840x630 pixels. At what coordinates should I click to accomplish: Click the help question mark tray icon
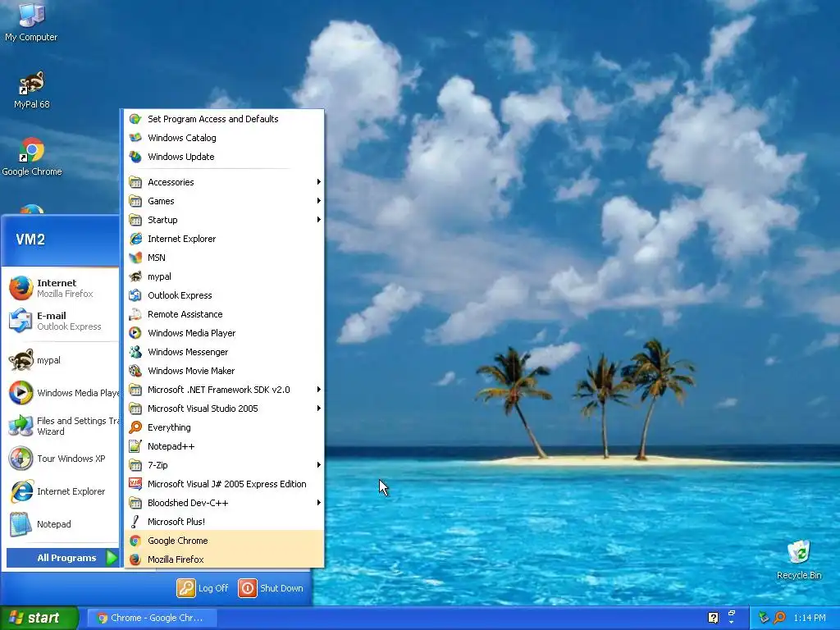click(713, 618)
